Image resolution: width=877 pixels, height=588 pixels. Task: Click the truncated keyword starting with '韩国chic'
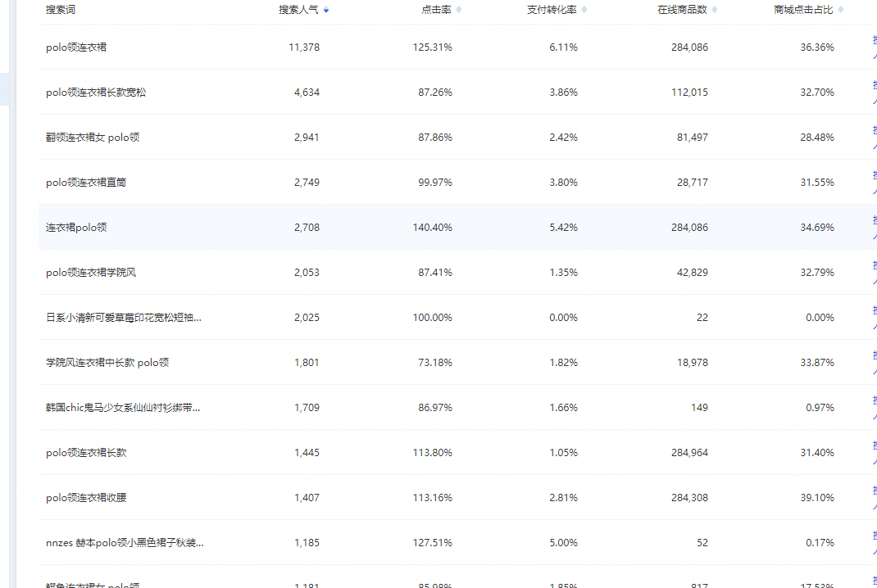[123, 408]
